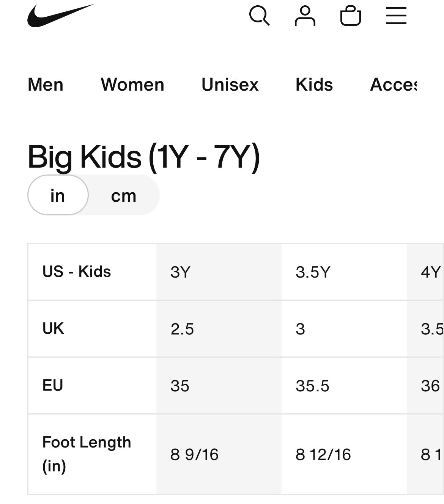Screen dimensions: 444x504
Task: Select the Unisex tab
Action: (230, 85)
